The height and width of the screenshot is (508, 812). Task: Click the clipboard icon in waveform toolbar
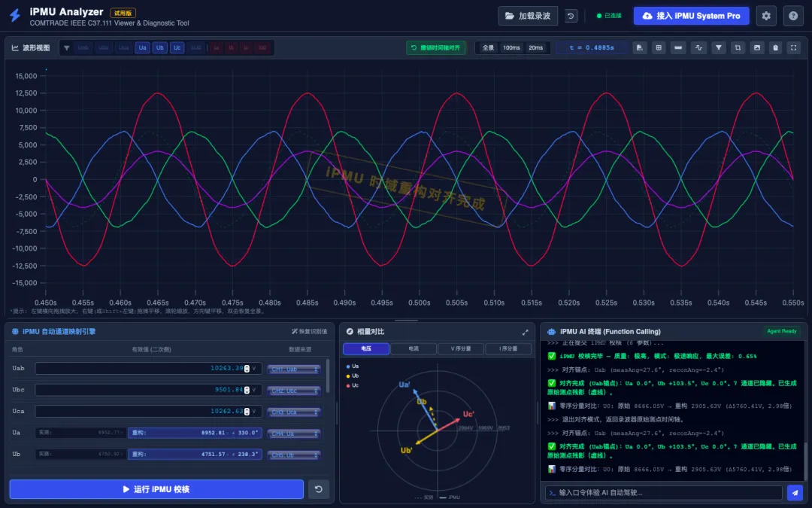tap(775, 47)
